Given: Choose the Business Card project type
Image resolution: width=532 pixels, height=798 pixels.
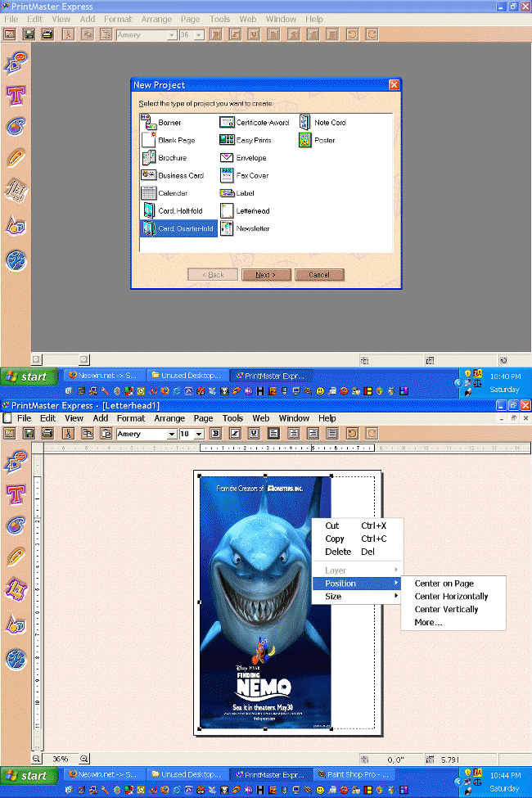Looking at the screenshot, I should tap(173, 176).
